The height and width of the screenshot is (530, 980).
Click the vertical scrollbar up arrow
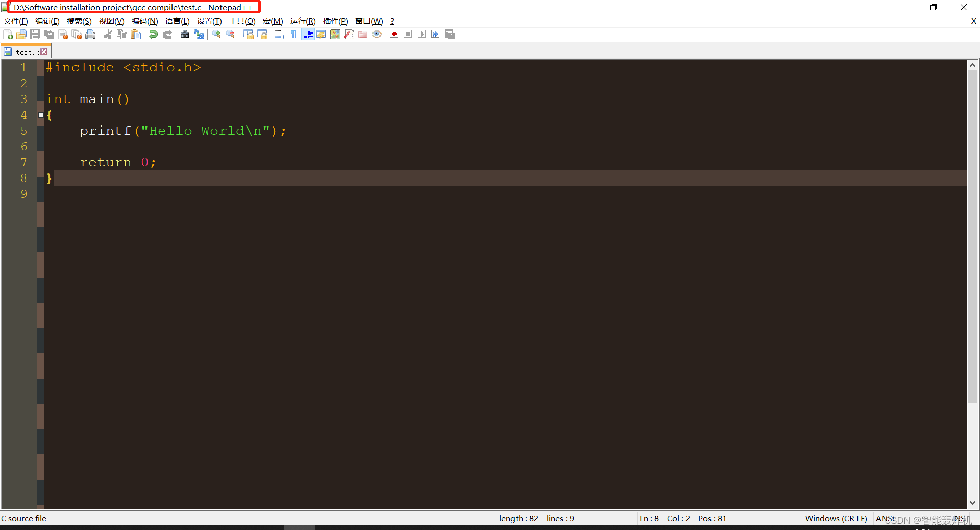point(973,65)
